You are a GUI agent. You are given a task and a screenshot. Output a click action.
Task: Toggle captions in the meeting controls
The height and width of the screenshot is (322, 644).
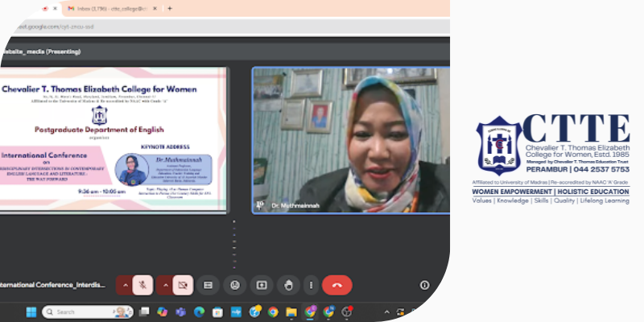click(208, 285)
